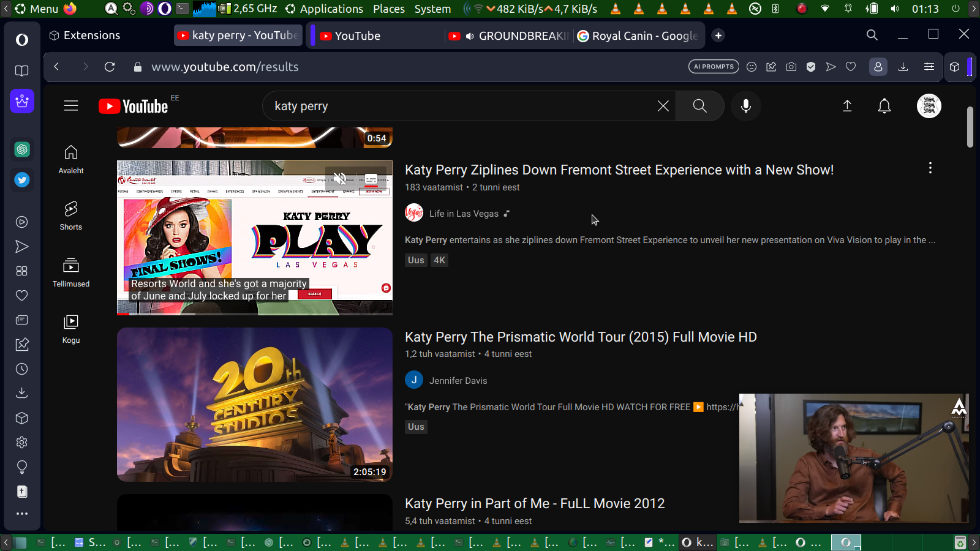980x551 pixels.
Task: Open Twitter in the Opera sidebar
Action: pos(22,180)
